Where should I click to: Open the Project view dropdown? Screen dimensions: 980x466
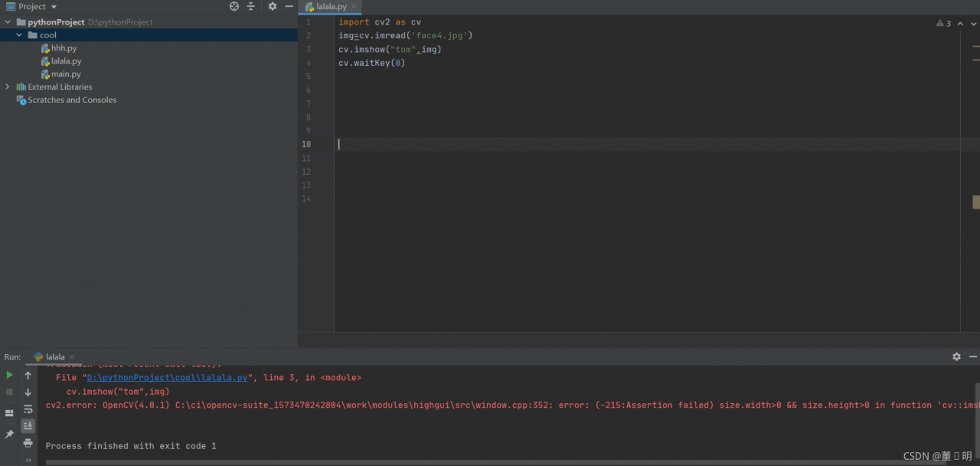coord(54,7)
